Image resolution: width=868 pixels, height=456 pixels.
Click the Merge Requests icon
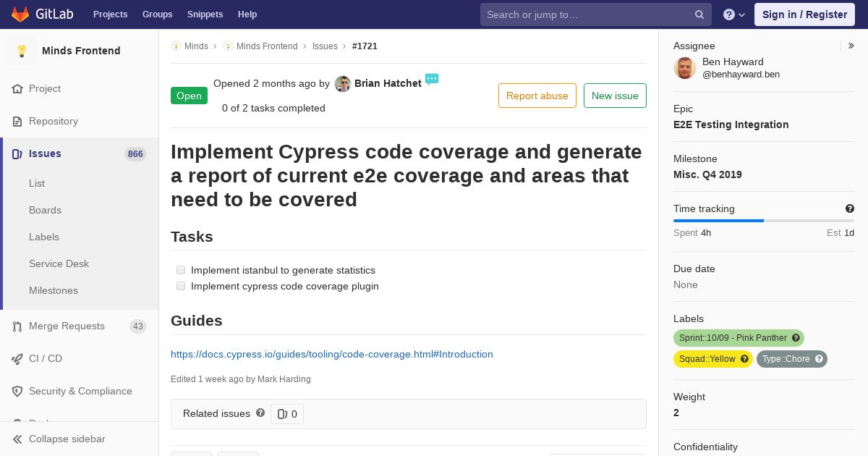(x=17, y=326)
